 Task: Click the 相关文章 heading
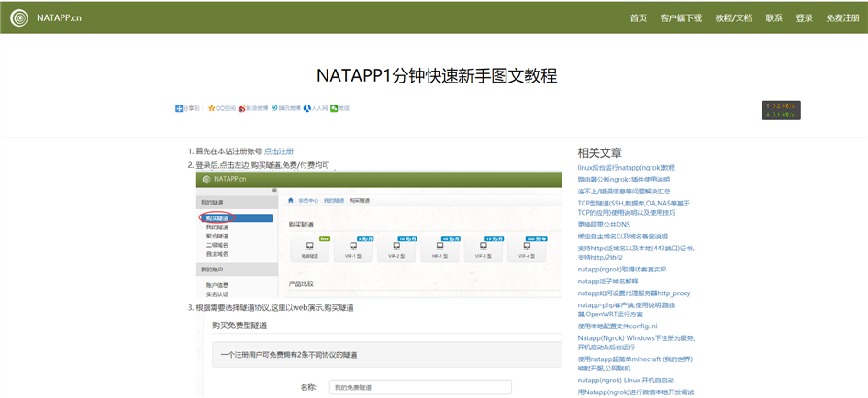pyautogui.click(x=599, y=153)
